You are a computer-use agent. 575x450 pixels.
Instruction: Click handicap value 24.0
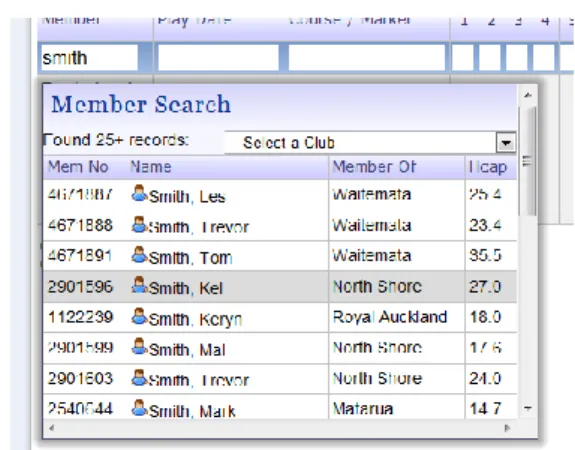[485, 378]
